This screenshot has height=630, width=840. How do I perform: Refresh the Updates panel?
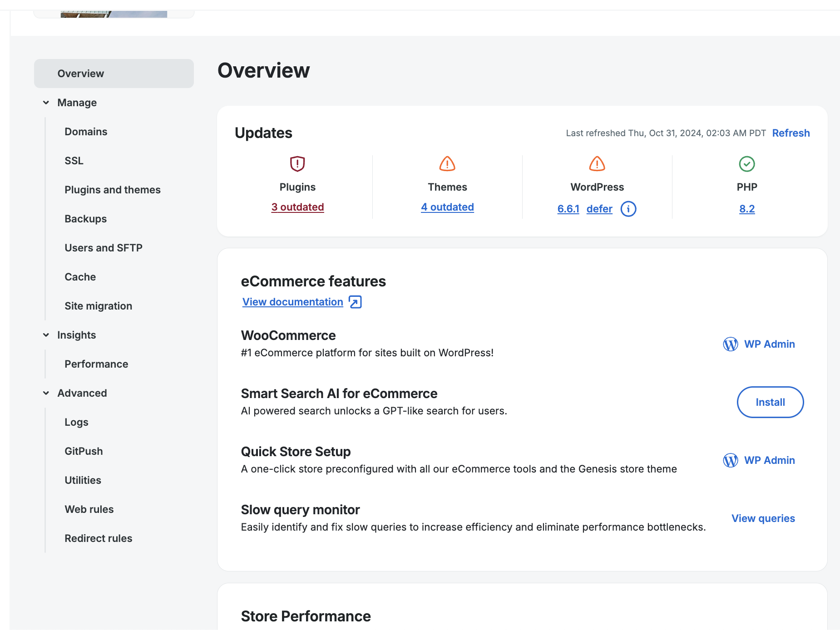click(x=791, y=133)
